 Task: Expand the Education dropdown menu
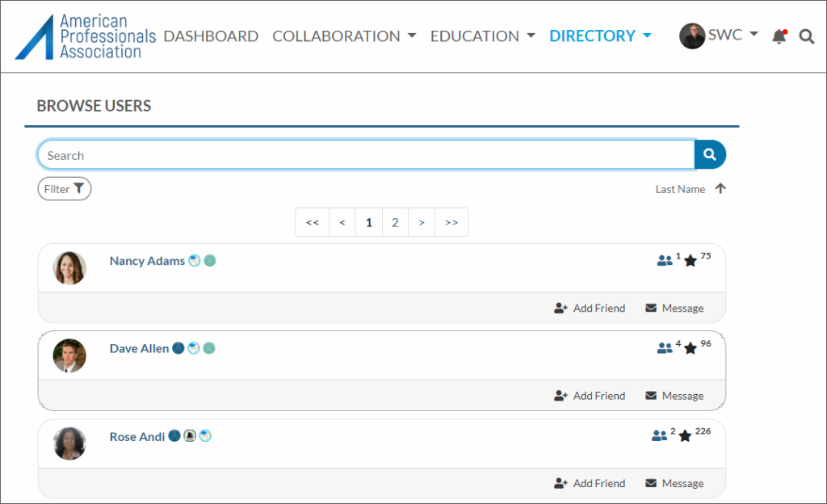click(x=482, y=36)
